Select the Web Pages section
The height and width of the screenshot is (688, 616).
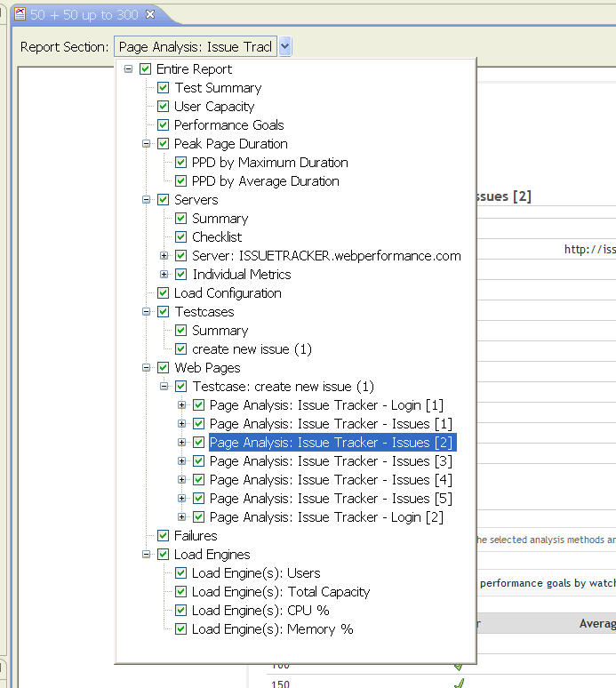click(207, 368)
